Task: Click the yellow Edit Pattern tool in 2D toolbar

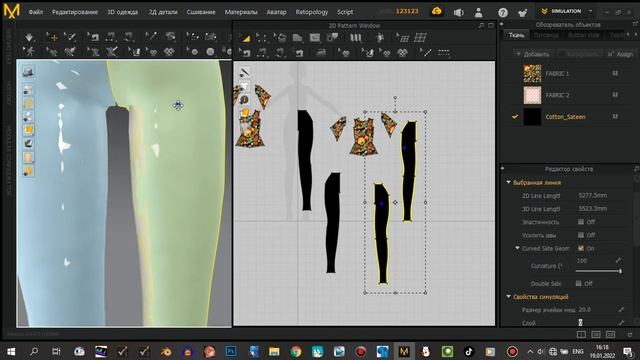Action: pyautogui.click(x=246, y=39)
